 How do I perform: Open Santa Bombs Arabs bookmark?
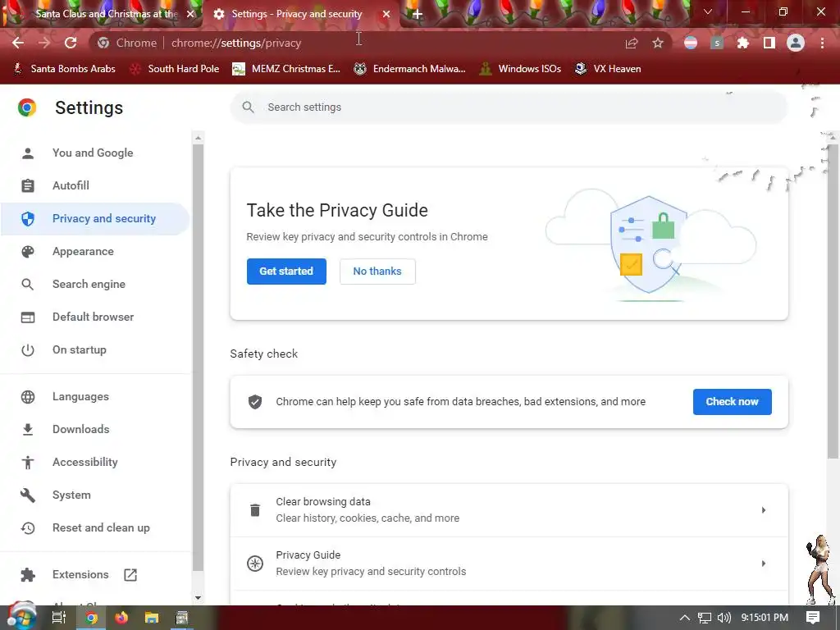pyautogui.click(x=64, y=69)
